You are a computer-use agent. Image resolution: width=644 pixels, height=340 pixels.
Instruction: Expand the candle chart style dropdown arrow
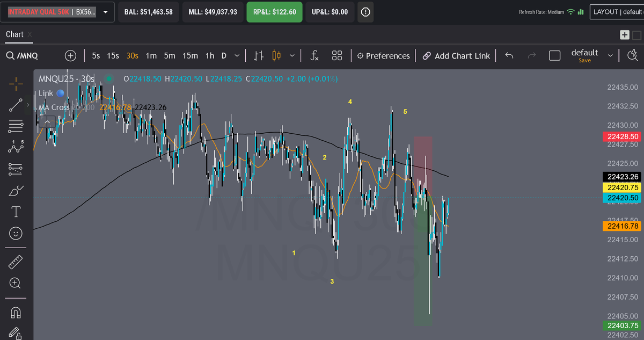292,55
